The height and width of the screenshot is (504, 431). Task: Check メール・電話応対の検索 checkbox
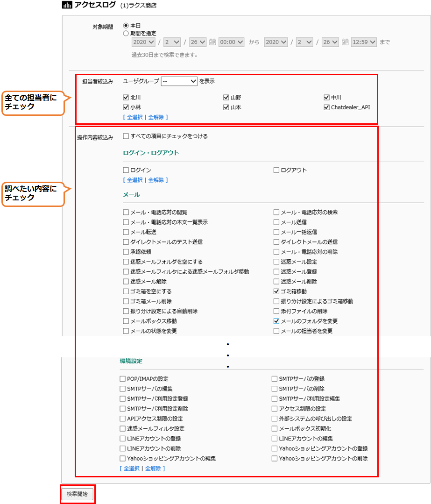[x=276, y=213]
